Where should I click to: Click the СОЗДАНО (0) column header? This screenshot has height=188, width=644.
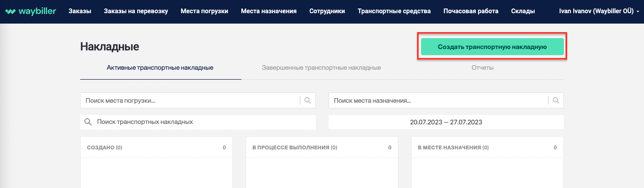tap(157, 147)
